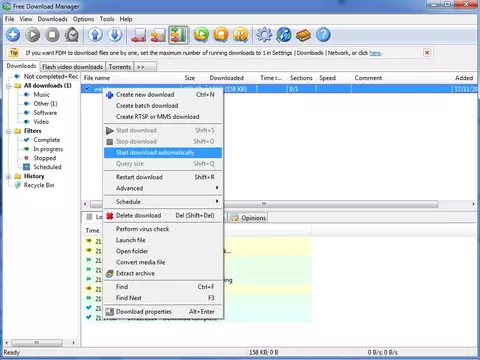Screen dimensions: 480x360
Task: Switch to the Torrents tab
Action: point(120,67)
